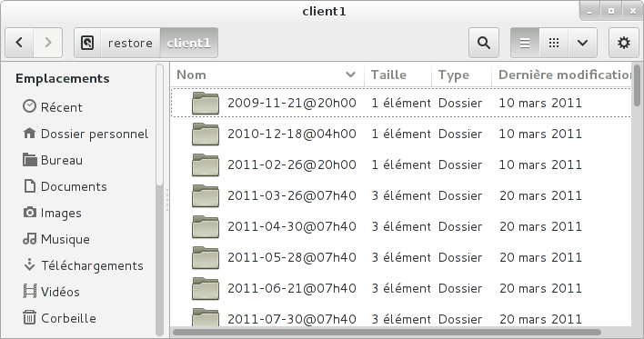Select the 2009-11-21@20h00 folder row
The width and height of the screenshot is (644, 339).
coord(401,103)
